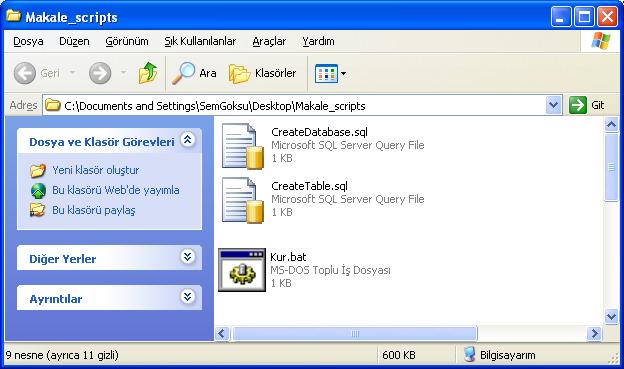Click Bilgisayarım computer icon in status bar
This screenshot has height=369, width=624.
pos(470,354)
